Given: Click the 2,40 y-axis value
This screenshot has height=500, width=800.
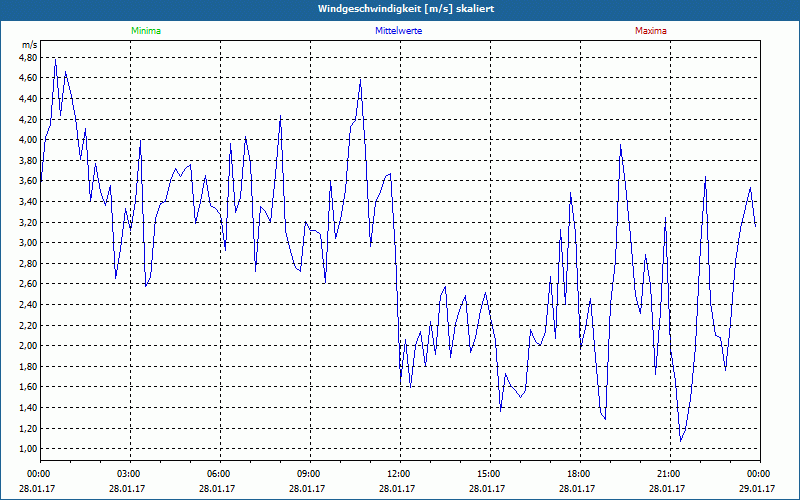Looking at the screenshot, I should (x=29, y=305).
